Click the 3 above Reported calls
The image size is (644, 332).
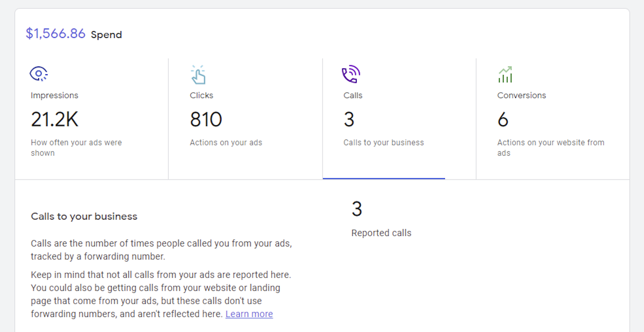[357, 209]
